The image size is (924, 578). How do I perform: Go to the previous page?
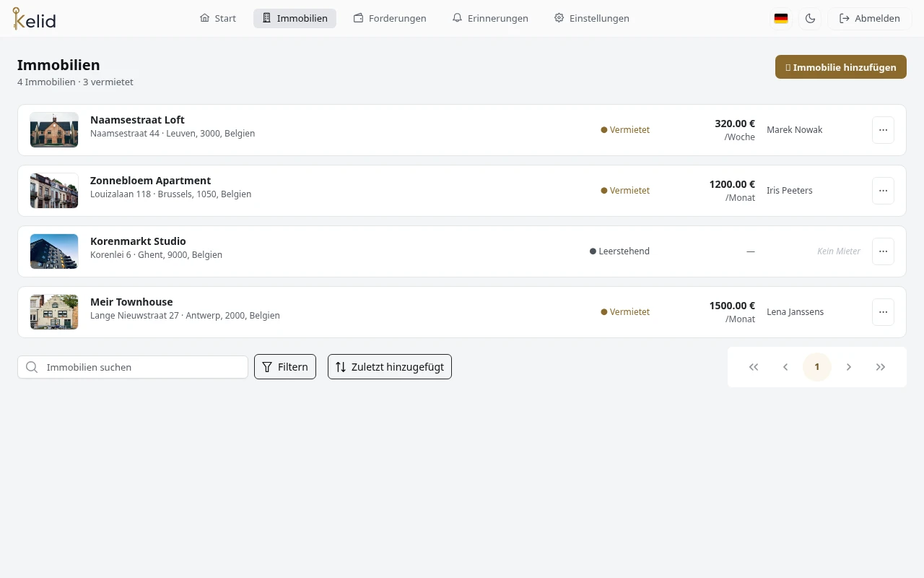tap(785, 367)
